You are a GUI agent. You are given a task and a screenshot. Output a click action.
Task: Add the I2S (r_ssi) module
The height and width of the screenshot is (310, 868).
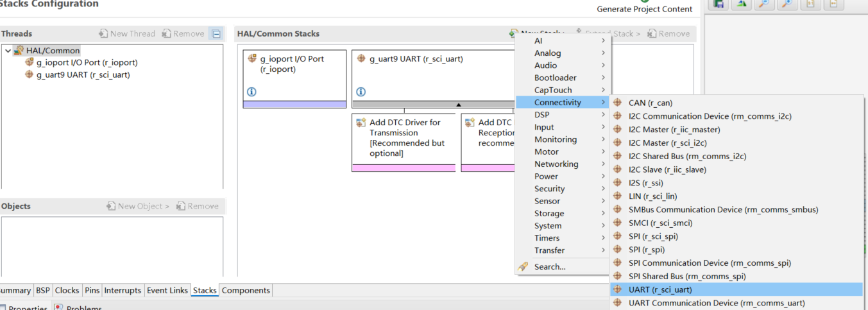[736, 183]
